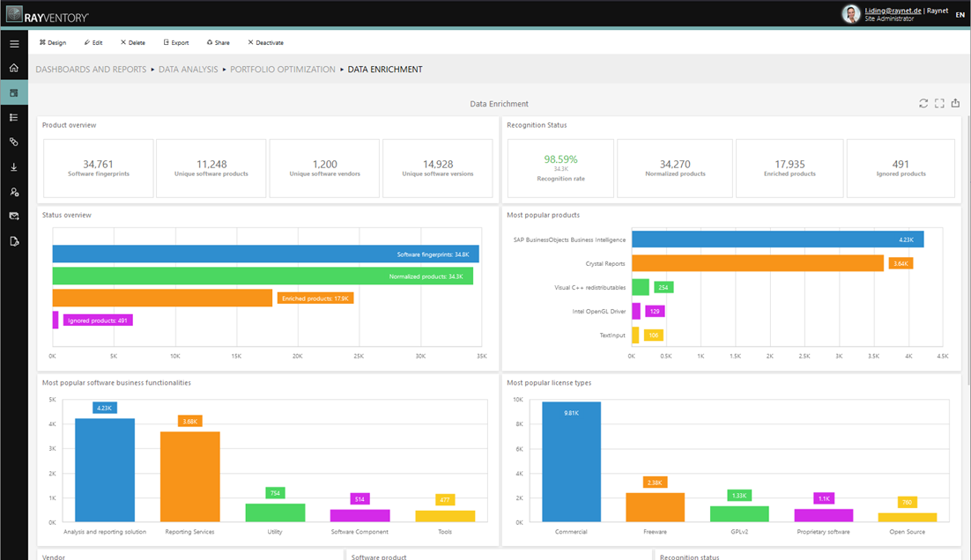971x560 pixels.
Task: Select the orange Crystal Reports bar
Action: [x=757, y=263]
